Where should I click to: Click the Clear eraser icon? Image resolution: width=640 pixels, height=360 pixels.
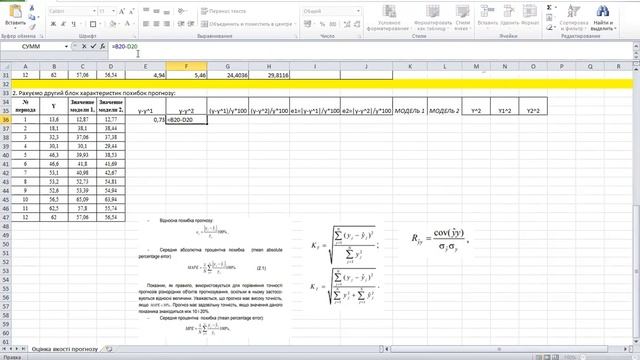[549, 27]
